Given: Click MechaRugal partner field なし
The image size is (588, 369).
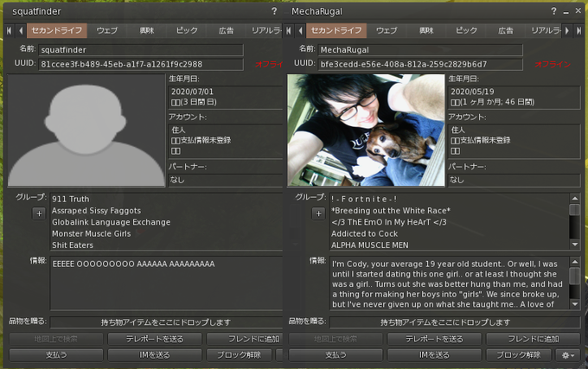Looking at the screenshot, I should click(x=514, y=180).
